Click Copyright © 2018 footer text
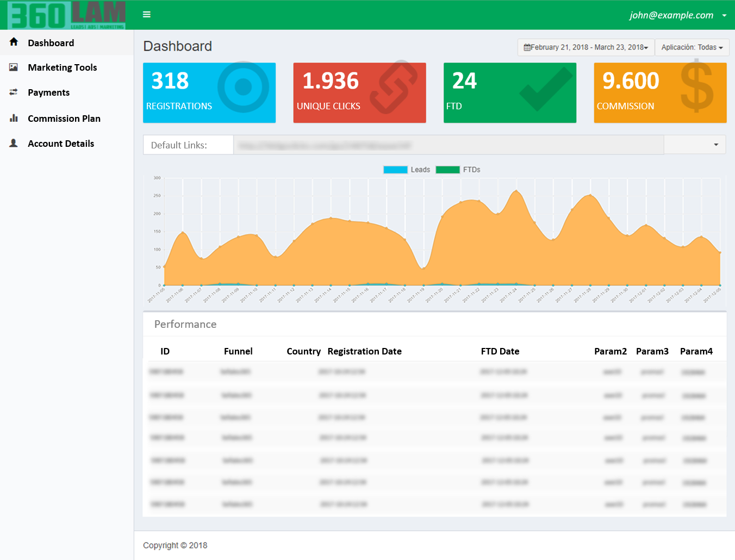Viewport: 735px width, 560px height. point(175,545)
